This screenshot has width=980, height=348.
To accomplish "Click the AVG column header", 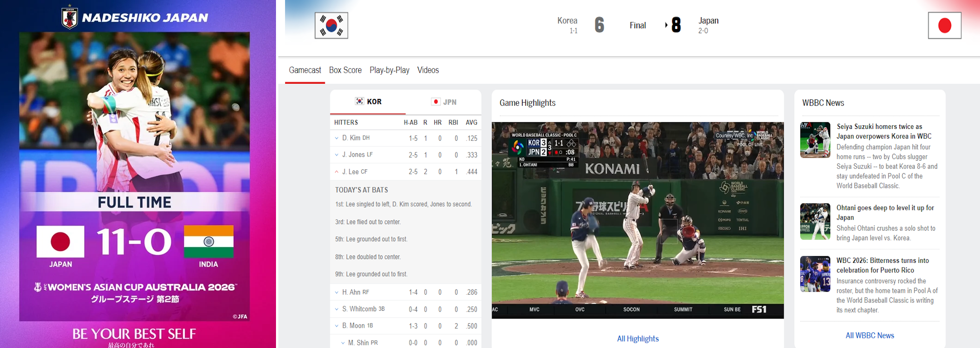I will [471, 122].
